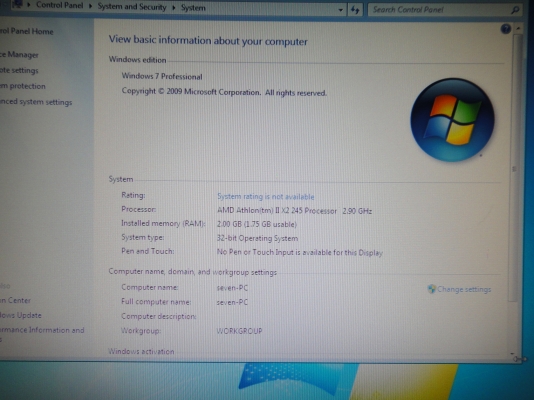Screen dimensions: 534x400
Task: Click the seven-PC value beside Computer name
Action: (x=232, y=288)
